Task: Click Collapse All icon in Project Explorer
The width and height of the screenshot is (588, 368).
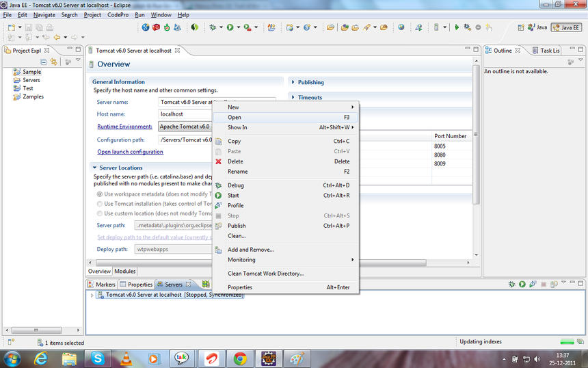Action: [44, 62]
